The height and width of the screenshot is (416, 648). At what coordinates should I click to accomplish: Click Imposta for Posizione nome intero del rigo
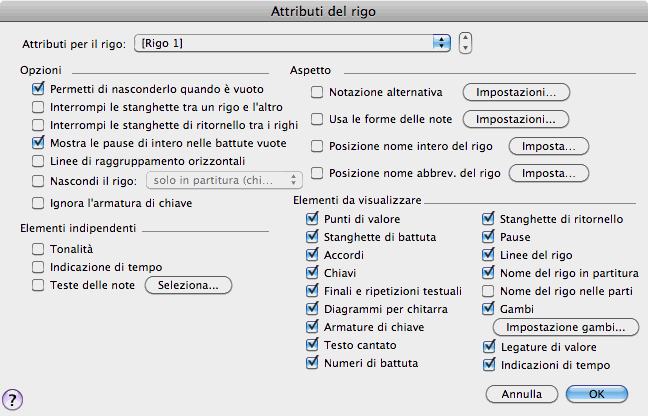tap(548, 146)
